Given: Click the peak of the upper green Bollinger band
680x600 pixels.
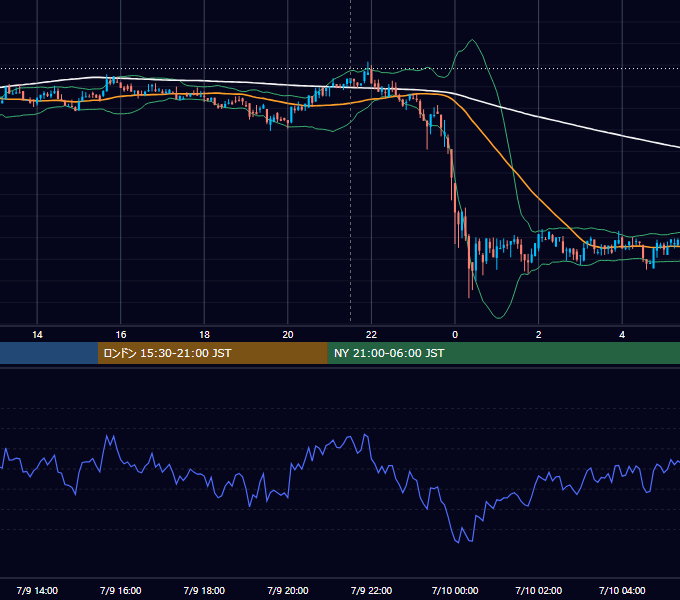Looking at the screenshot, I should [x=472, y=40].
